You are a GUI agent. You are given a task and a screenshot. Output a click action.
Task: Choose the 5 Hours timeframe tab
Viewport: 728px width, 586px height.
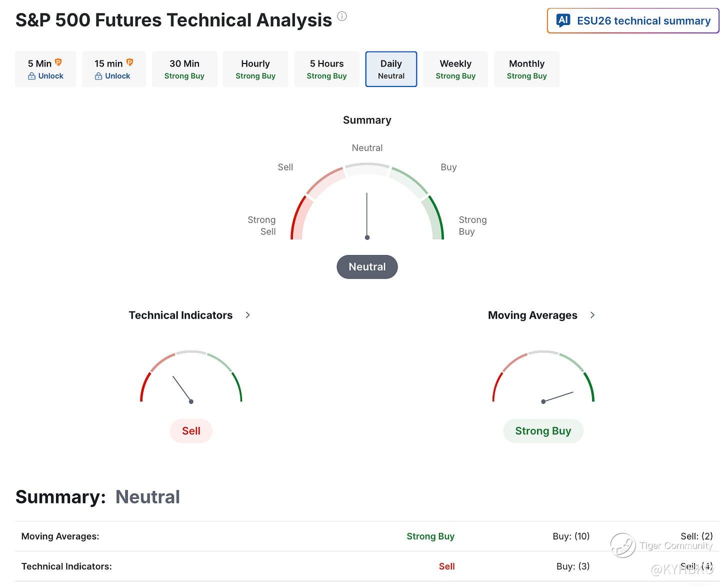point(326,69)
